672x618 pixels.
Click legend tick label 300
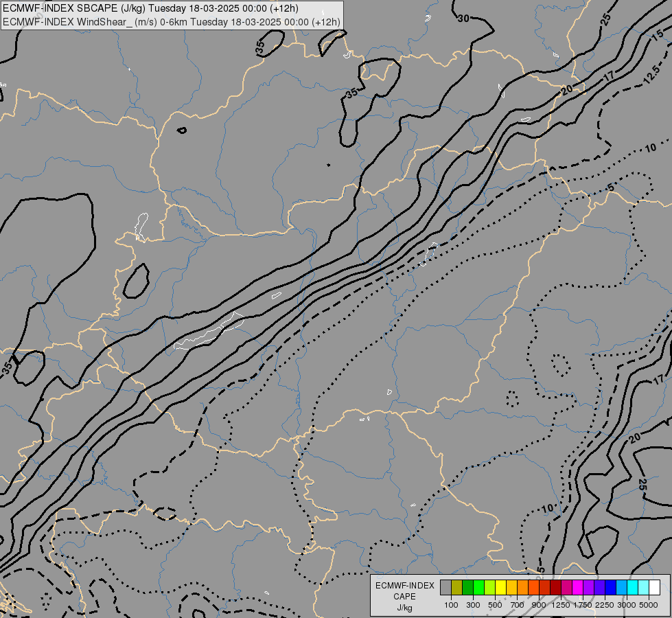click(473, 605)
